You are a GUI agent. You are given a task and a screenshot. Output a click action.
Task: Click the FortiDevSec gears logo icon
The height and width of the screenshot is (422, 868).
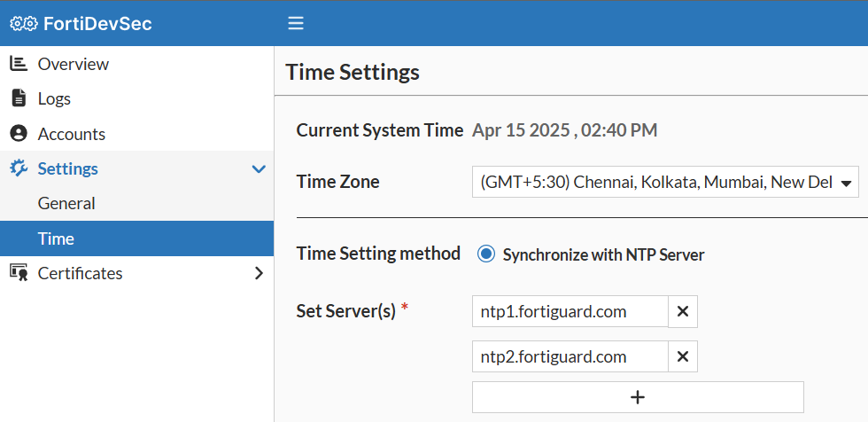click(24, 23)
